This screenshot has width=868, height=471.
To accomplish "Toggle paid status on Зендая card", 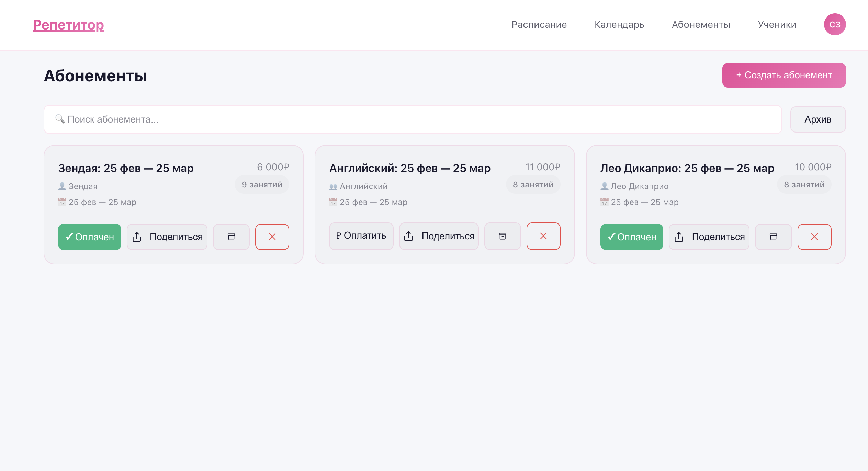I will 90,237.
